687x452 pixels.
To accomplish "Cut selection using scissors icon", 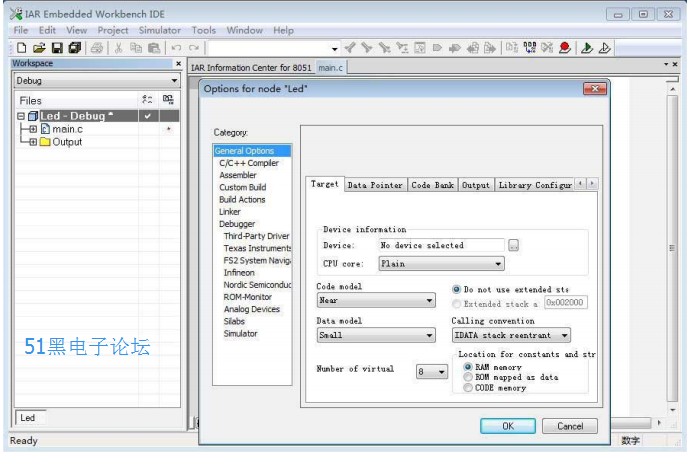I will coord(118,48).
